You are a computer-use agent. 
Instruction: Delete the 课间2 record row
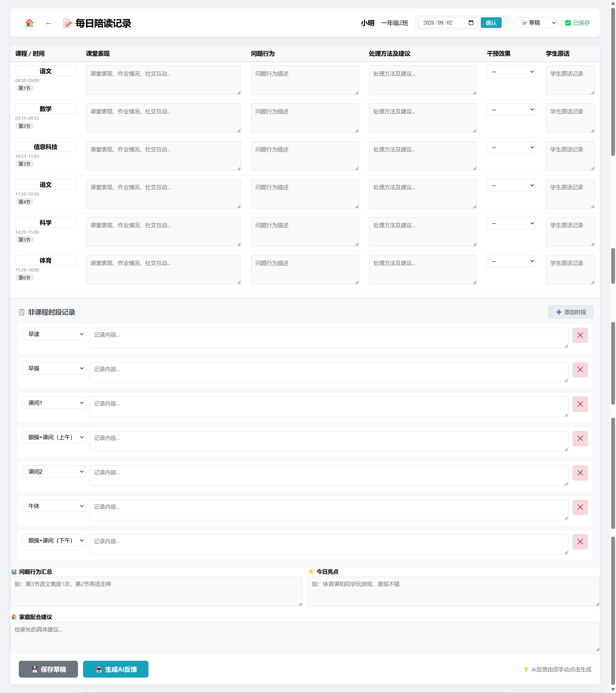pyautogui.click(x=580, y=473)
